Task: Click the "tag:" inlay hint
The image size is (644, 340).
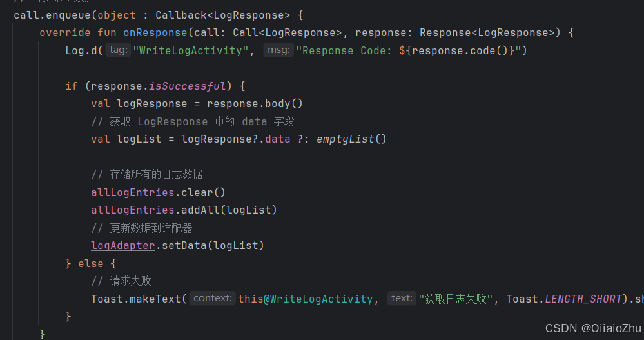Action: (118, 50)
